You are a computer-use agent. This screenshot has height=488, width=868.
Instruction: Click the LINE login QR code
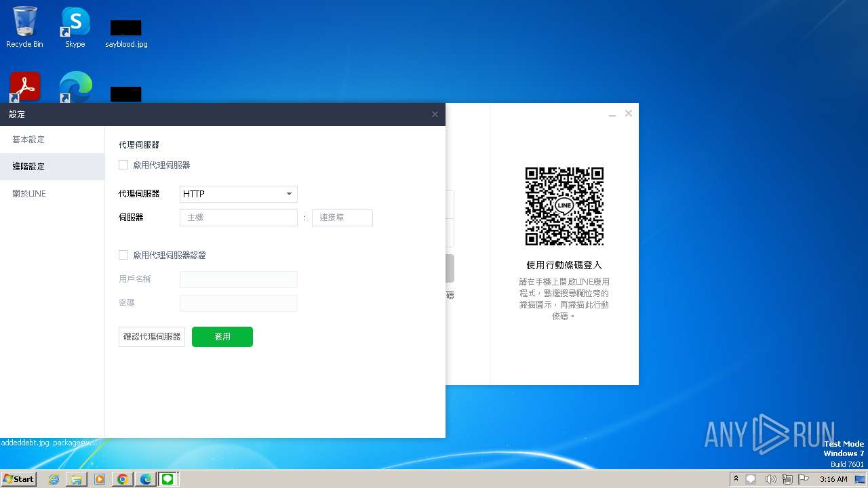tap(564, 207)
